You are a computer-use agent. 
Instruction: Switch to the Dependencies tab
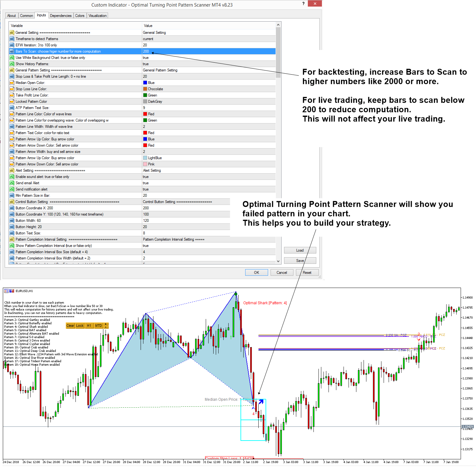pyautogui.click(x=61, y=15)
